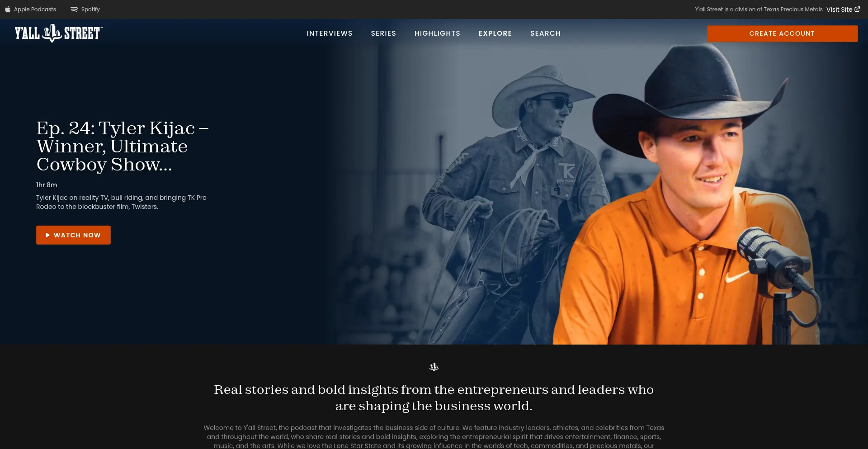868x449 pixels.
Task: Click the external link arrow icon
Action: pyautogui.click(x=857, y=9)
